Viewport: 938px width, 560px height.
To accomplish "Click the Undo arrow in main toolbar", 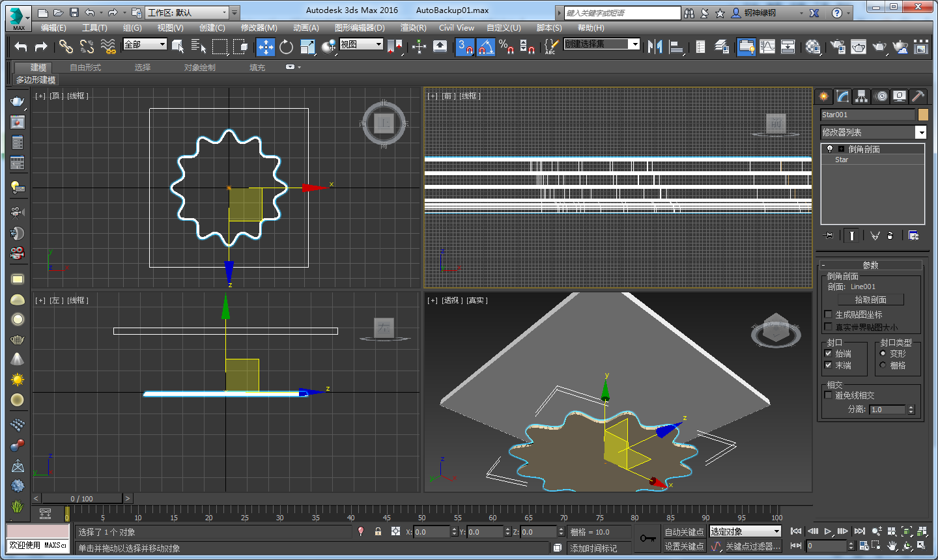I will click(x=21, y=46).
